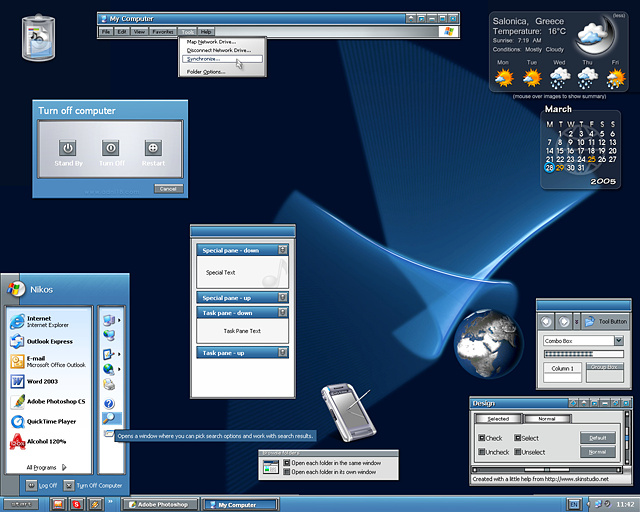Enable the Uncheck checkbox
640x512 pixels.
point(483,452)
